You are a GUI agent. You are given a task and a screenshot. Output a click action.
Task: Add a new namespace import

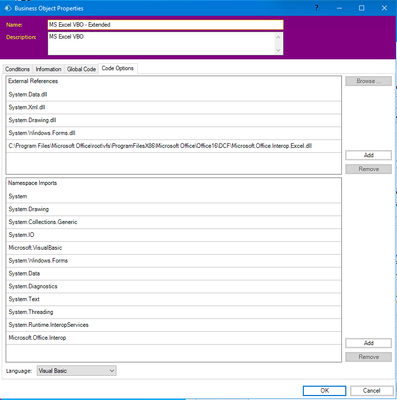click(x=368, y=343)
